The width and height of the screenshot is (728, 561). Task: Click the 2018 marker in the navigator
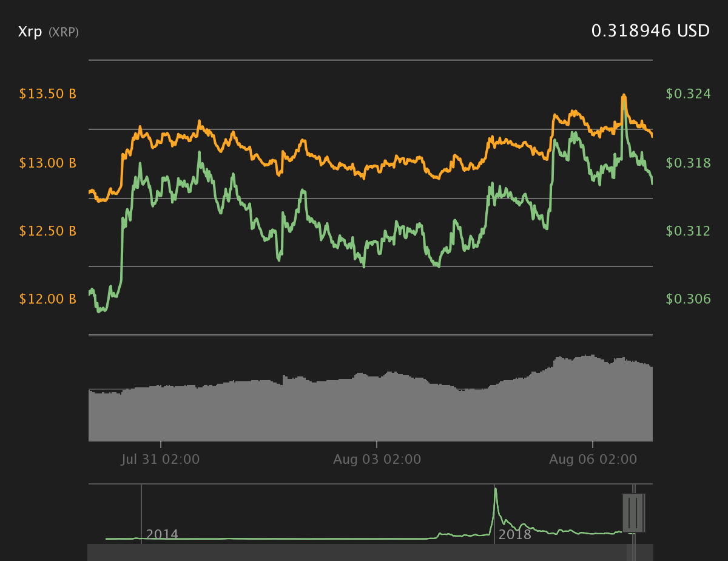(x=514, y=535)
